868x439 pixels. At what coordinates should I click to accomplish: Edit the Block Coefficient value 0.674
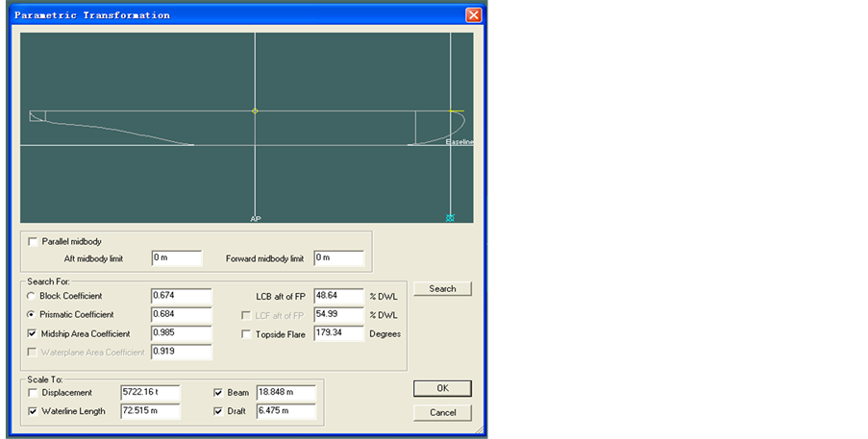(181, 296)
